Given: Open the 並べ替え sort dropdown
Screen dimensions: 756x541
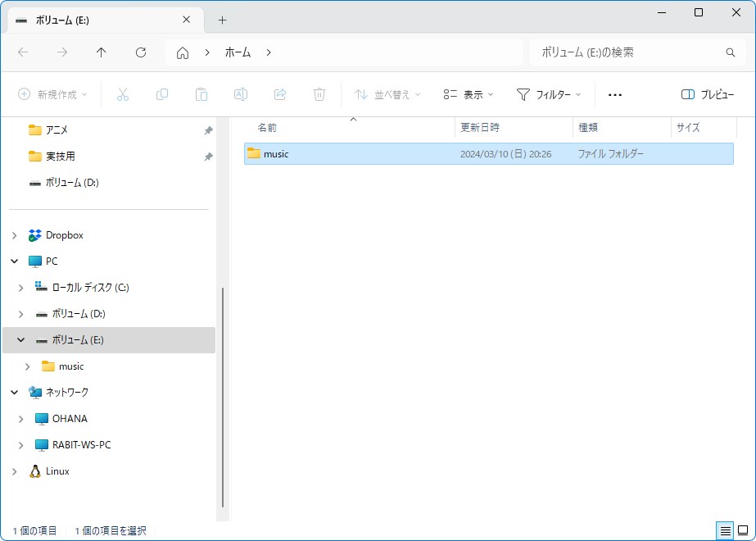Looking at the screenshot, I should click(387, 95).
